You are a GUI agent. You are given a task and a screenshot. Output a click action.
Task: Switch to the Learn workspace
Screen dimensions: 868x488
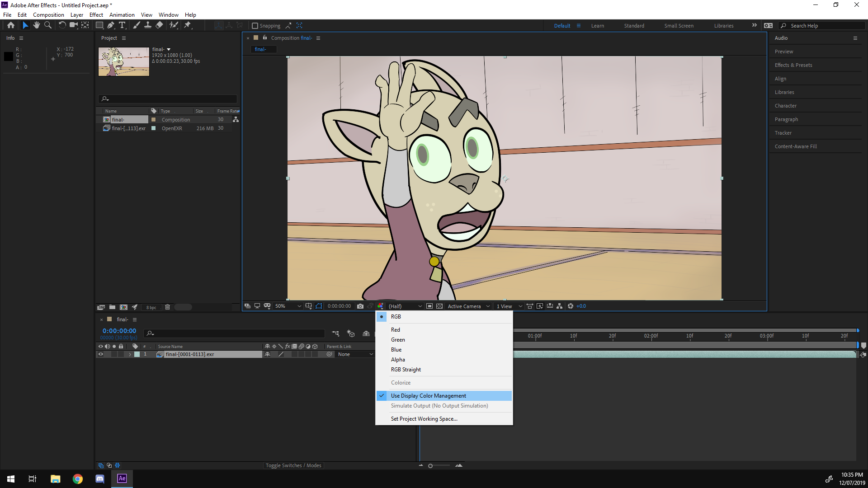tap(597, 26)
